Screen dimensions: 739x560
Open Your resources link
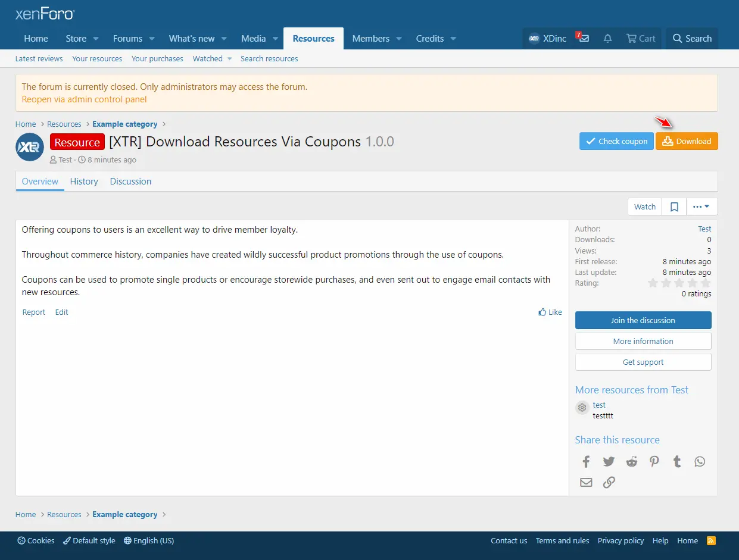(97, 59)
